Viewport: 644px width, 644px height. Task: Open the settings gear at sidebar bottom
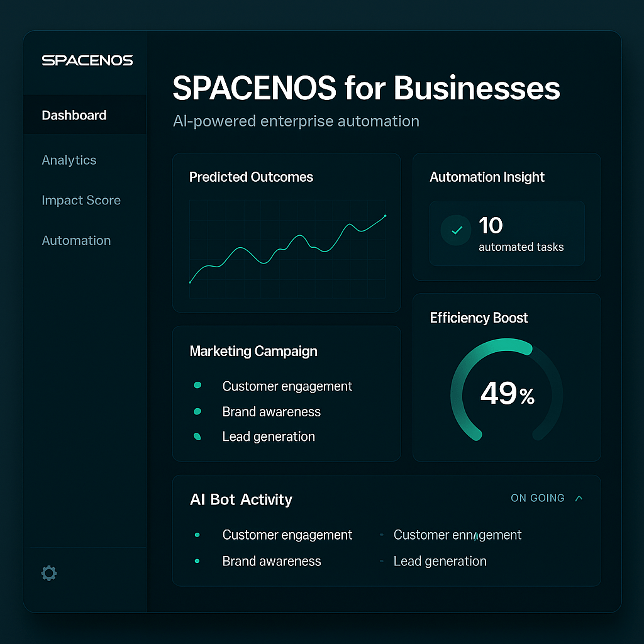(x=49, y=573)
